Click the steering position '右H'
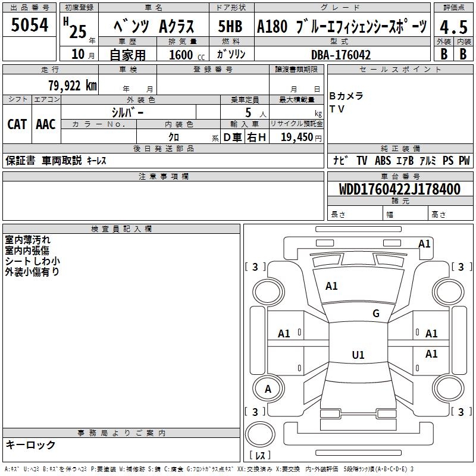The height and width of the screenshot is (476, 476). tap(256, 137)
